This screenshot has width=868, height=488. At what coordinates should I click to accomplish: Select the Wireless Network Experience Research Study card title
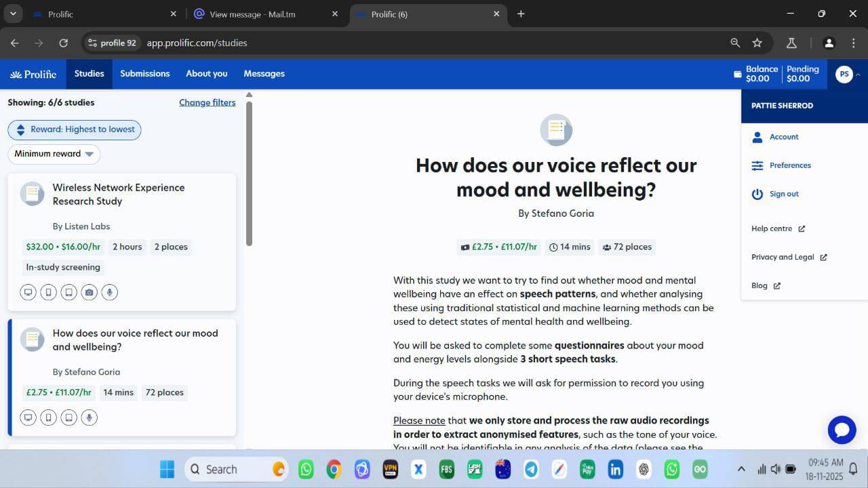pos(119,195)
